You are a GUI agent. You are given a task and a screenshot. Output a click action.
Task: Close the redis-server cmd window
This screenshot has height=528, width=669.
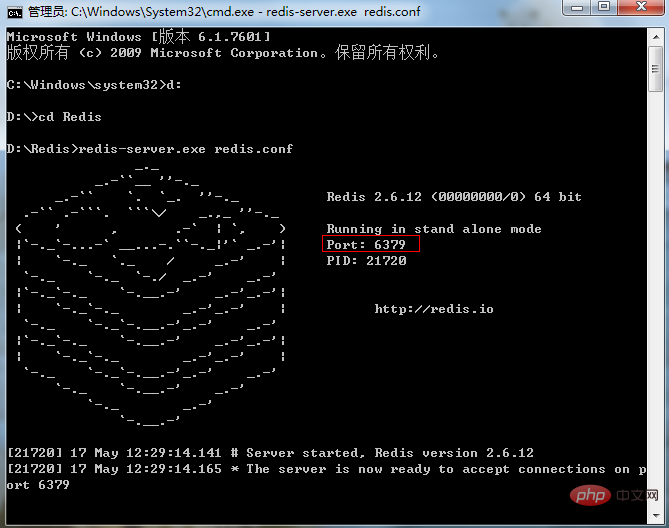(641, 7)
